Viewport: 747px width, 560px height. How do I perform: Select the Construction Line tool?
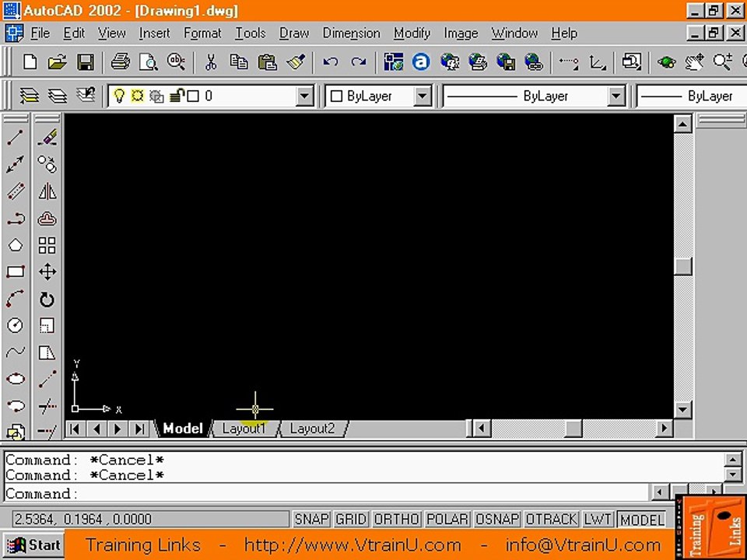coord(16,165)
